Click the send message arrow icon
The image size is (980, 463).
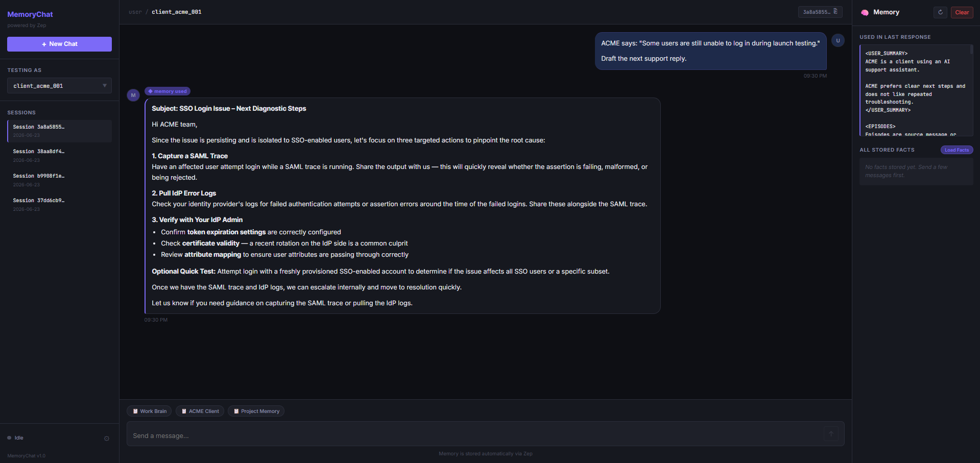831,434
